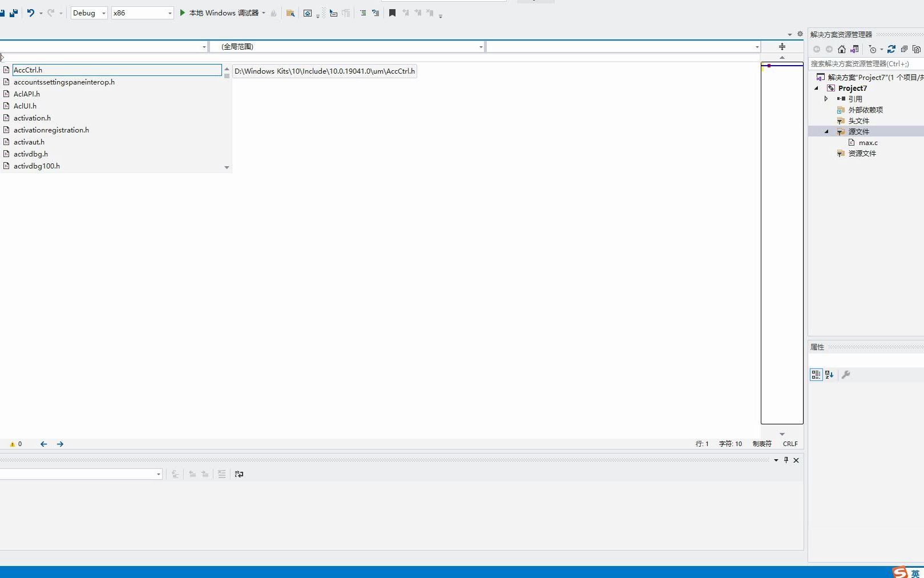This screenshot has width=924, height=578.
Task: Click the CRLF line ending indicator
Action: point(790,444)
